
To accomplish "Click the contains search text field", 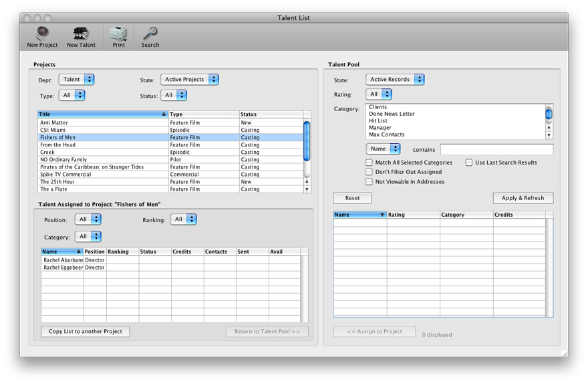I will coord(496,149).
